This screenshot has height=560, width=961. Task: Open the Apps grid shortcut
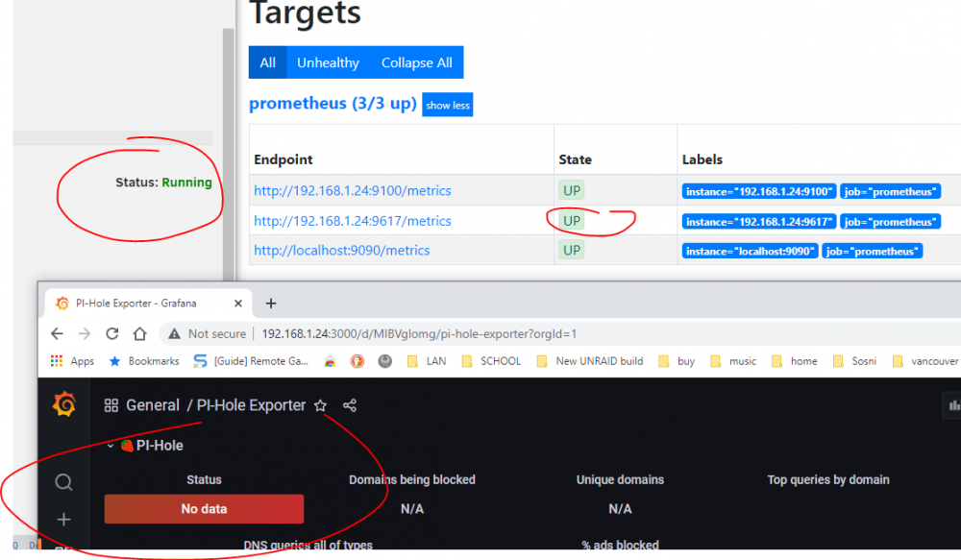(72, 361)
